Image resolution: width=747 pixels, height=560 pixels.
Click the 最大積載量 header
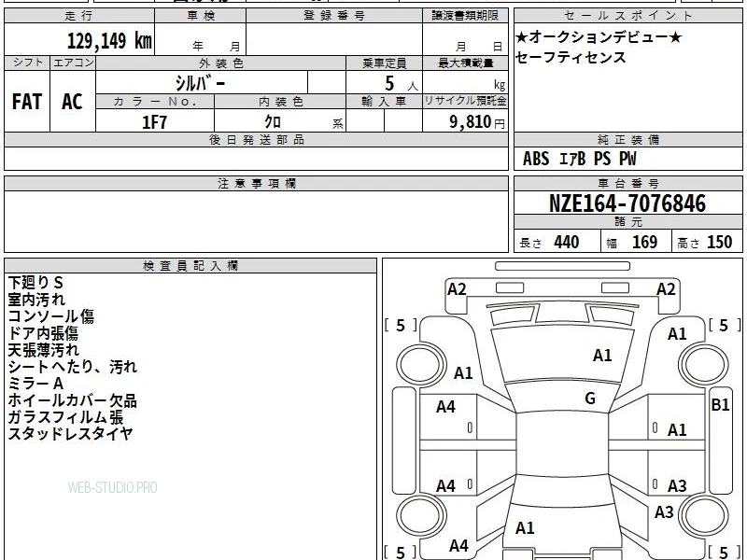pyautogui.click(x=465, y=63)
